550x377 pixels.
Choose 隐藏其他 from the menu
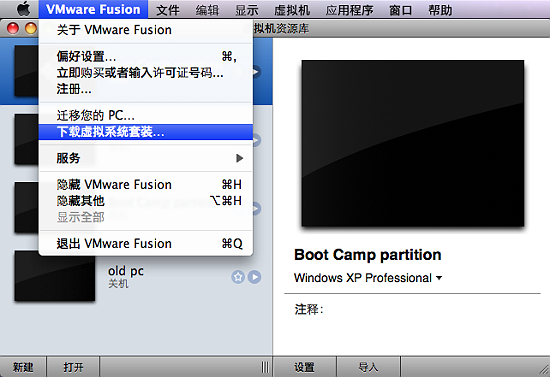pyautogui.click(x=146, y=201)
